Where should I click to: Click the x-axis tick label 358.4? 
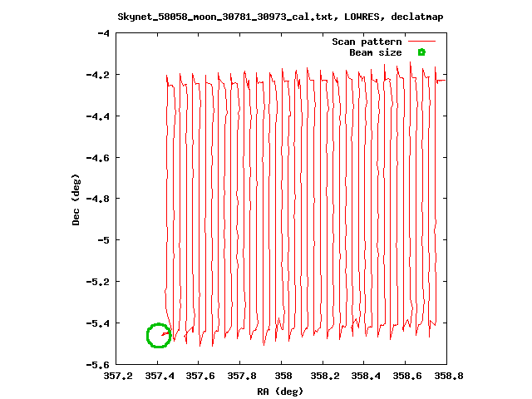pyautogui.click(x=366, y=376)
